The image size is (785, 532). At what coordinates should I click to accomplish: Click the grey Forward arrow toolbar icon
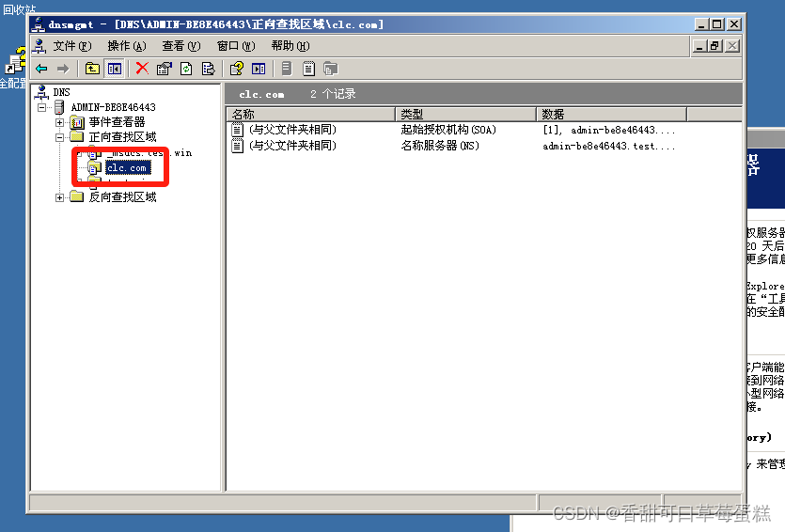(x=63, y=69)
